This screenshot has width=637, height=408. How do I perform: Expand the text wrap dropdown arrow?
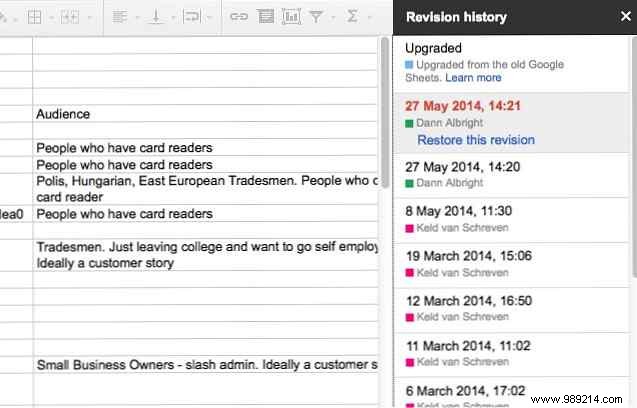[210, 18]
